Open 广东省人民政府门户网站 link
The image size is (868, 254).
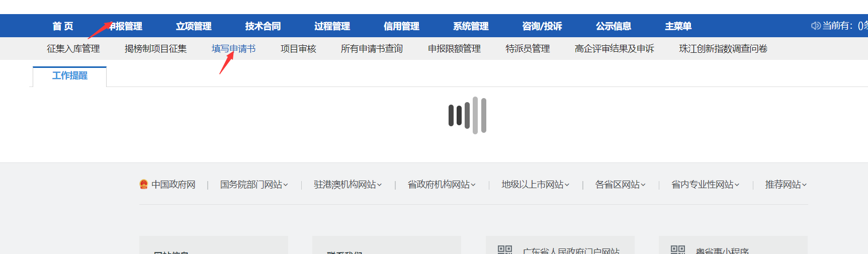(x=571, y=250)
